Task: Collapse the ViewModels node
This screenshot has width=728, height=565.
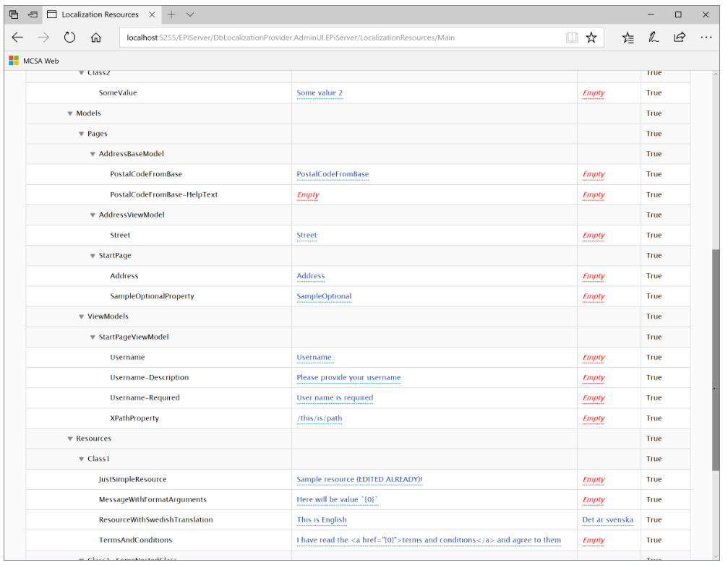Action: coord(81,317)
